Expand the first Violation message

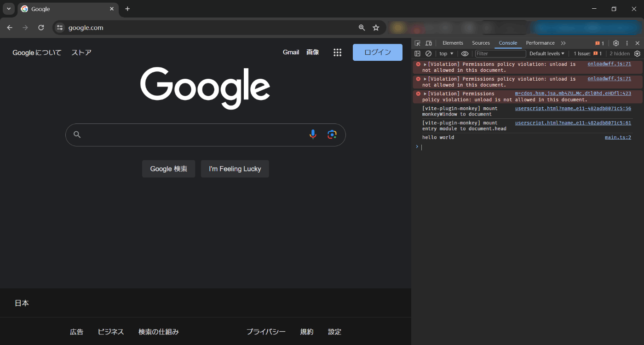tap(425, 64)
